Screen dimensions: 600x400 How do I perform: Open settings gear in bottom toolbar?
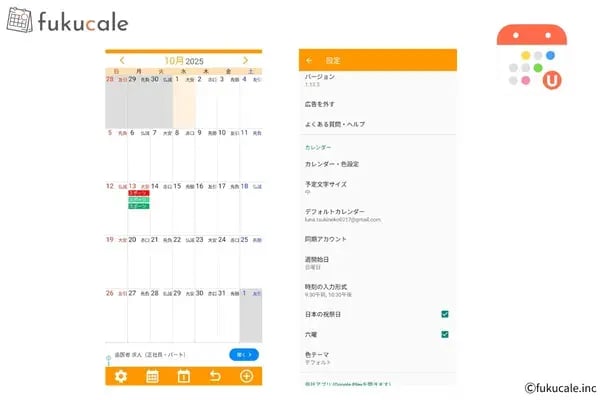click(x=121, y=376)
